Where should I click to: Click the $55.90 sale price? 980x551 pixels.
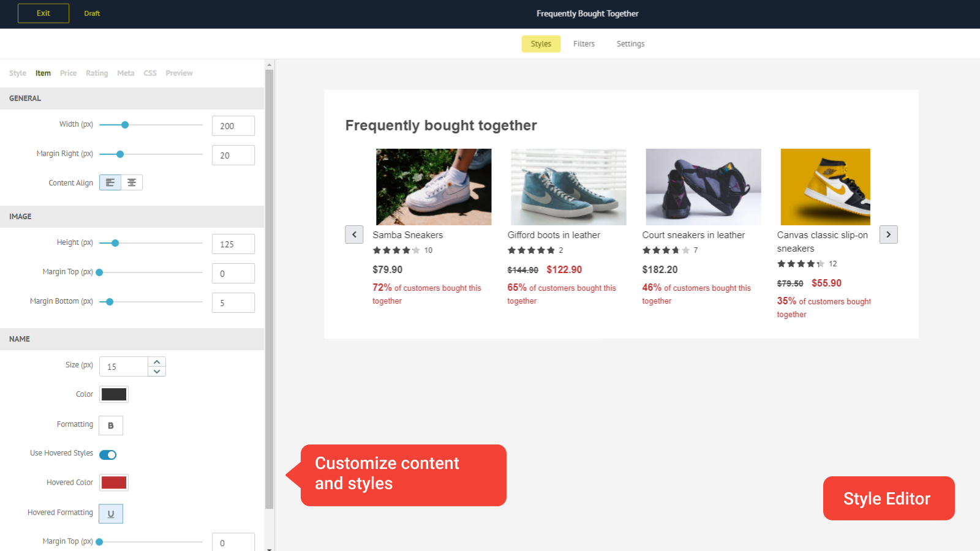[826, 283]
